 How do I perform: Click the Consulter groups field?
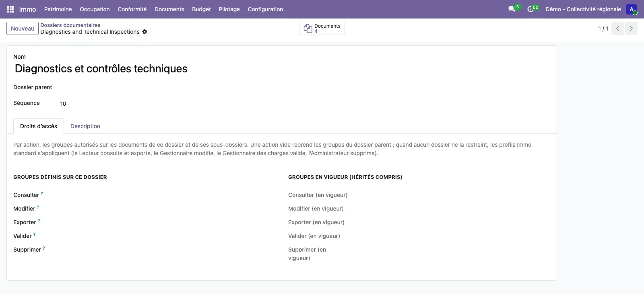pyautogui.click(x=167, y=195)
